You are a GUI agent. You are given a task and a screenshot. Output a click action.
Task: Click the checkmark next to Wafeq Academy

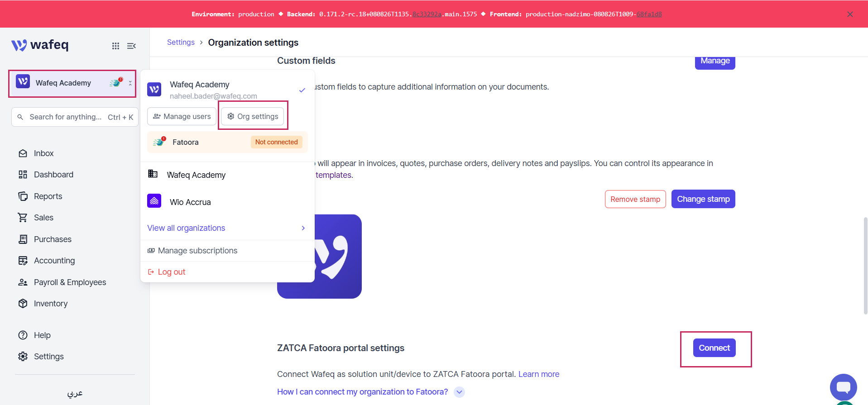(302, 90)
